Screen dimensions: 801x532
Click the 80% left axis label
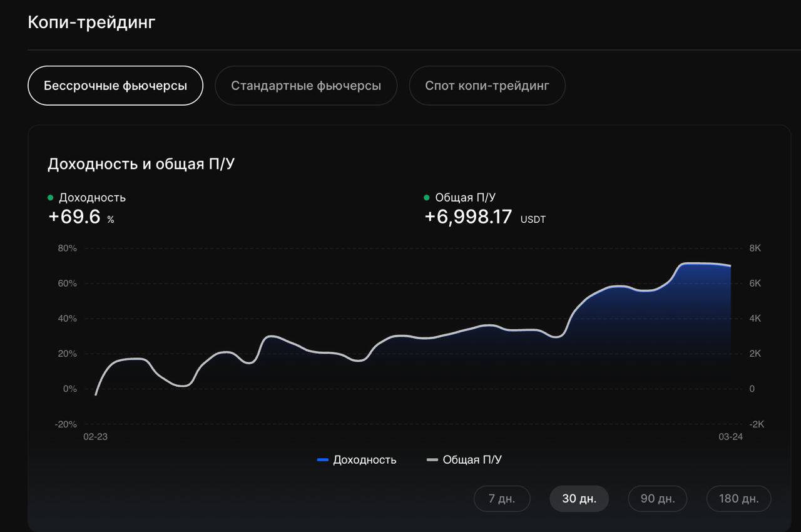pos(67,248)
